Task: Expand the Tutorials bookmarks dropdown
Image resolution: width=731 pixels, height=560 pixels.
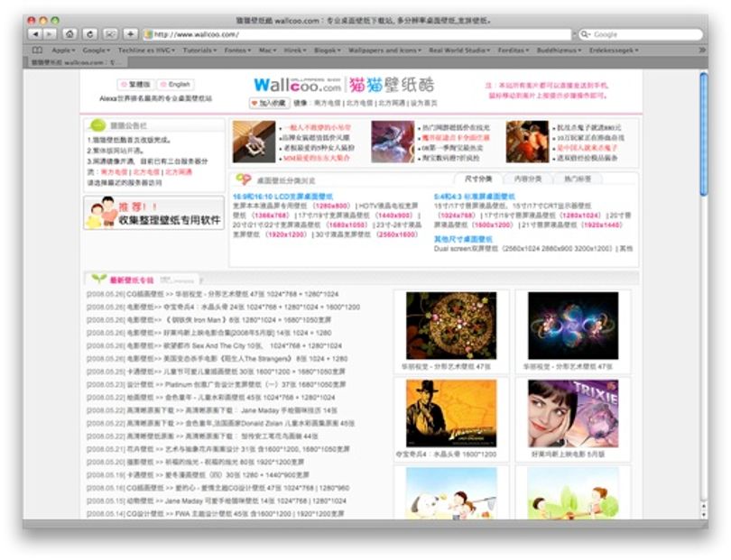Action: click(199, 50)
